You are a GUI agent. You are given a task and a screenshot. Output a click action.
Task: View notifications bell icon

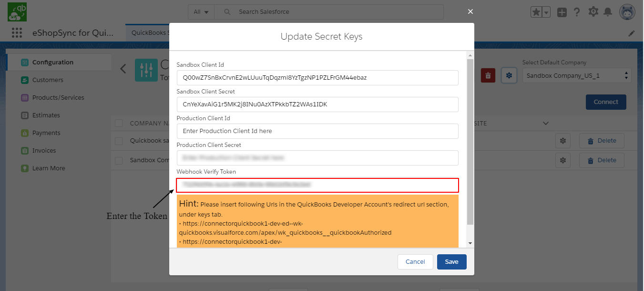[x=608, y=12]
